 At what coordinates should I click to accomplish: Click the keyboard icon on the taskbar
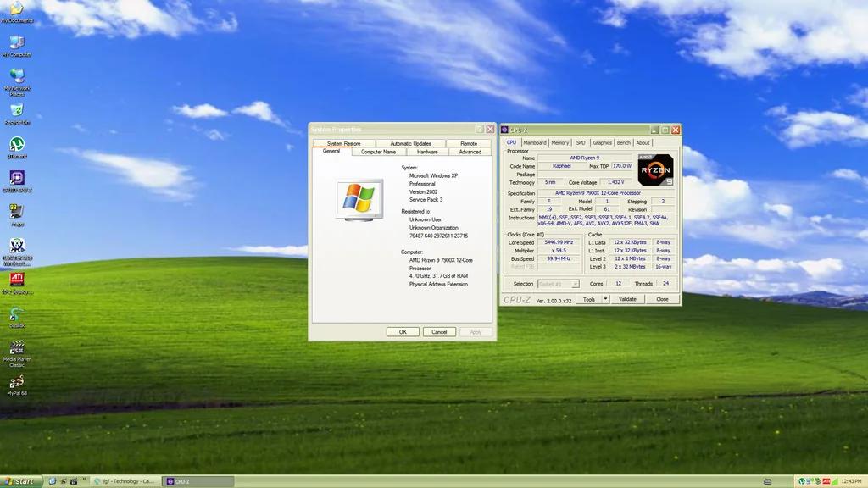[767, 481]
